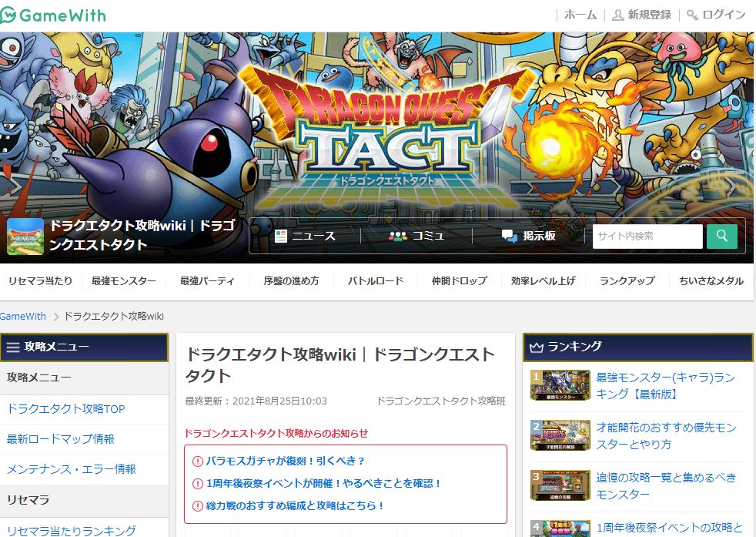The height and width of the screenshot is (537, 756).
Task: Open ちいさなメダル menu item
Action: tap(711, 280)
